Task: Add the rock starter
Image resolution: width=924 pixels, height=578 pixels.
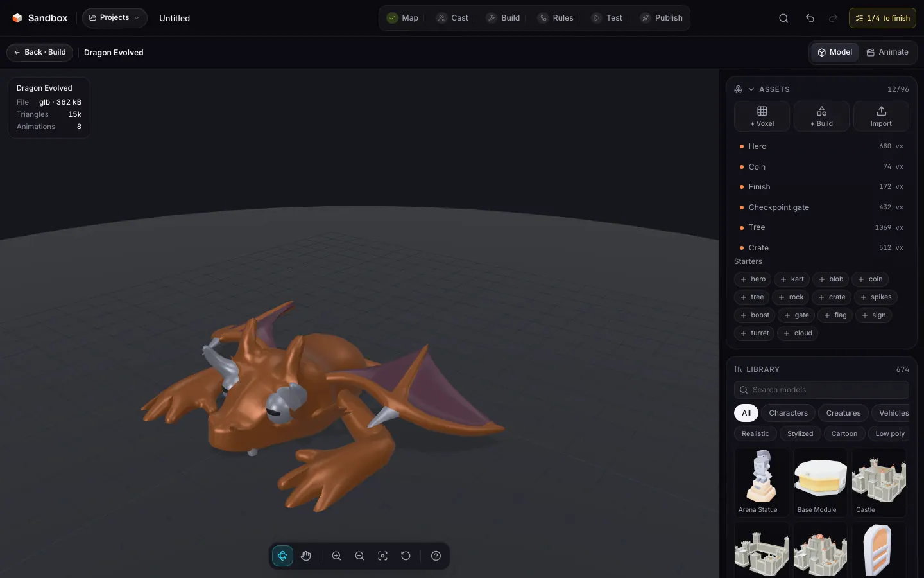Action: [x=791, y=297]
